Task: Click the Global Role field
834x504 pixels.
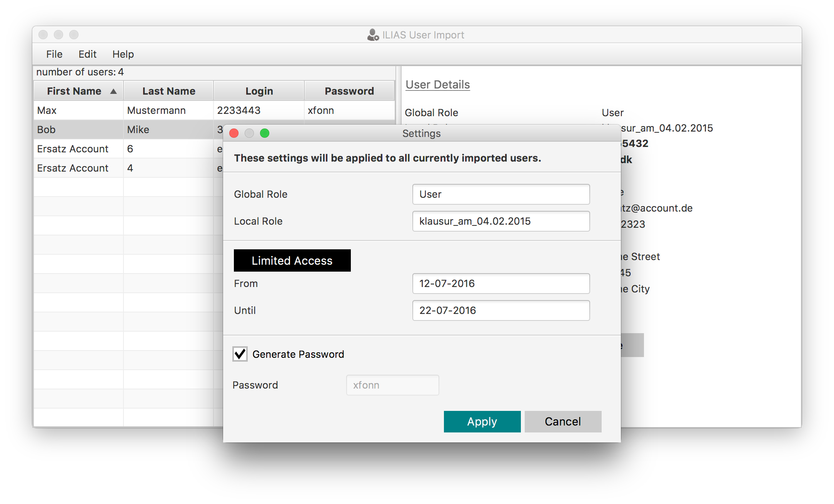Action: (x=501, y=194)
